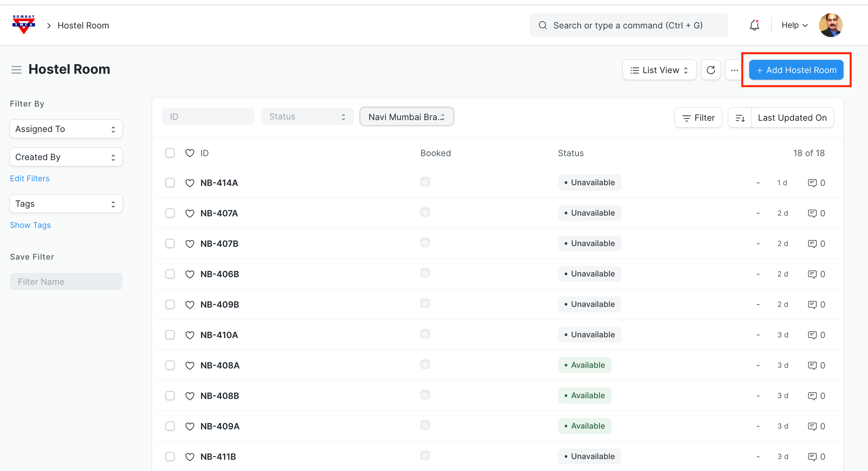Image resolution: width=868 pixels, height=471 pixels.
Task: Open comments icon for NB-408A
Action: pyautogui.click(x=812, y=366)
